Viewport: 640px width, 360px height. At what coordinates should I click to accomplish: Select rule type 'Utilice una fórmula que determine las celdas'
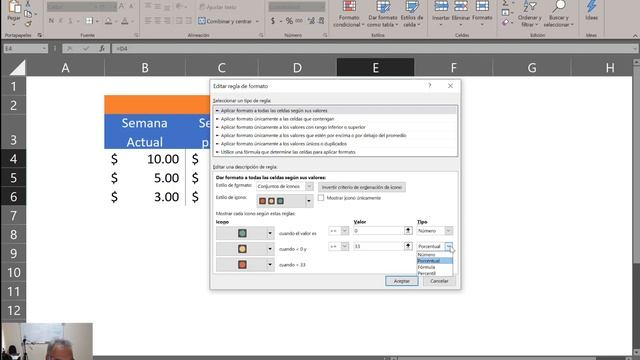click(335, 152)
